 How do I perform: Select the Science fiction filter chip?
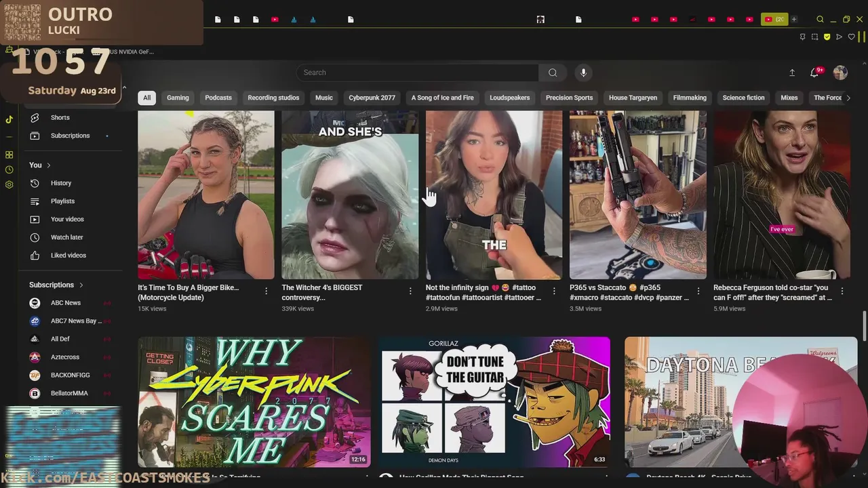pyautogui.click(x=743, y=98)
